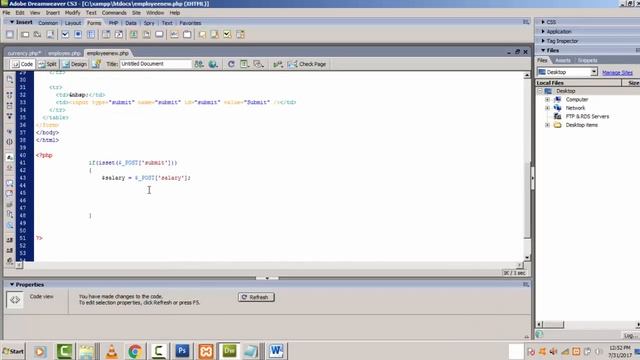640x360 pixels.
Task: Click the Live Data view icon
Action: [96, 64]
